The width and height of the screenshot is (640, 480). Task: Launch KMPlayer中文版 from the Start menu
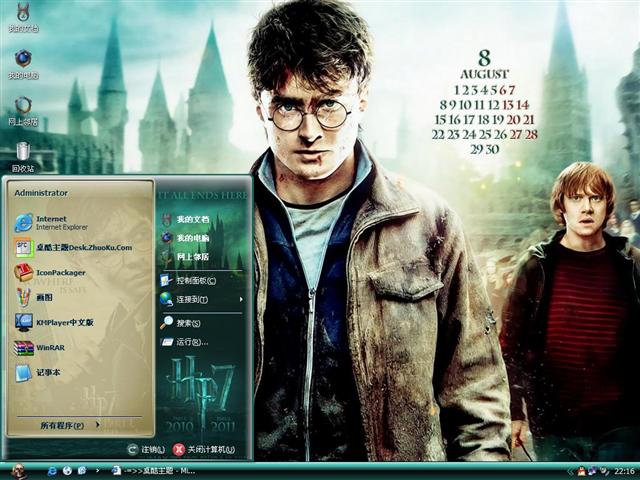(54, 322)
